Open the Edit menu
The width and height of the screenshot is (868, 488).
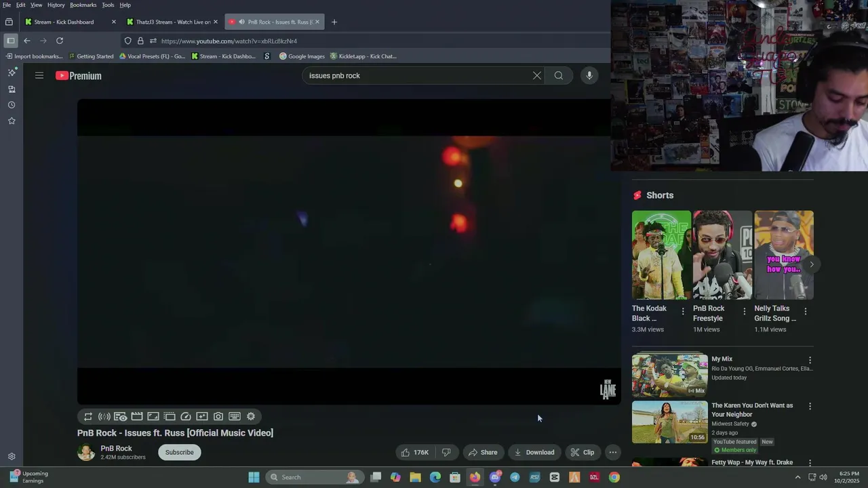[21, 5]
